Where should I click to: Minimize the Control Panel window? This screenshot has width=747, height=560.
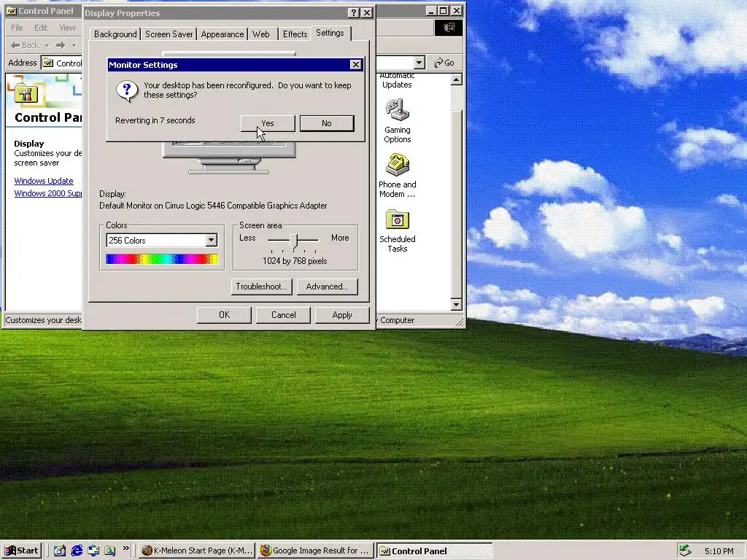click(x=431, y=10)
